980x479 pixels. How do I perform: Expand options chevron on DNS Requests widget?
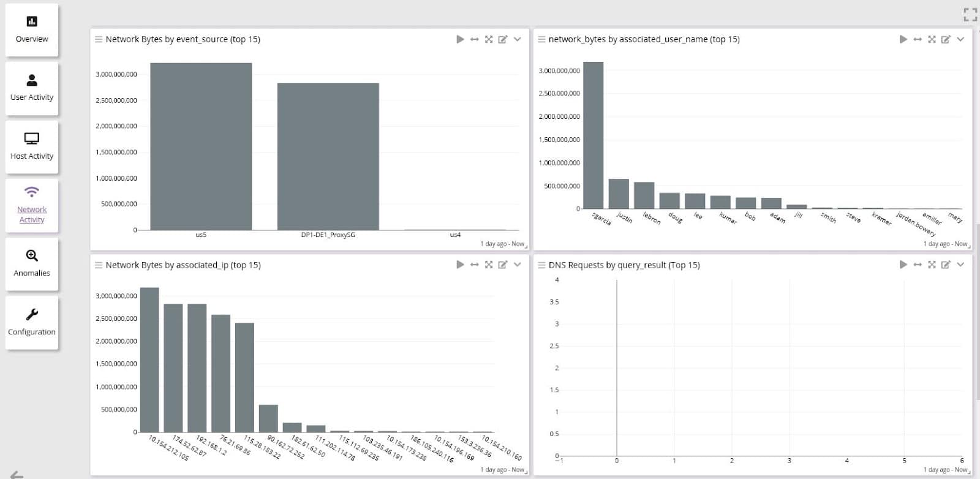(x=960, y=265)
